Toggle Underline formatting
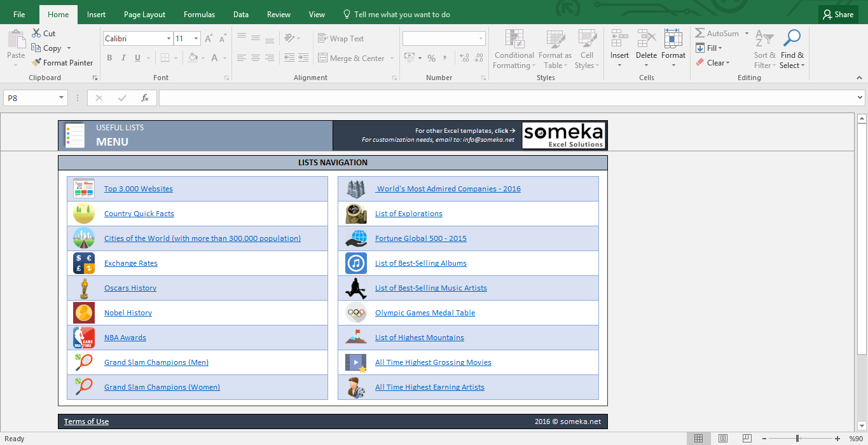 tap(138, 58)
